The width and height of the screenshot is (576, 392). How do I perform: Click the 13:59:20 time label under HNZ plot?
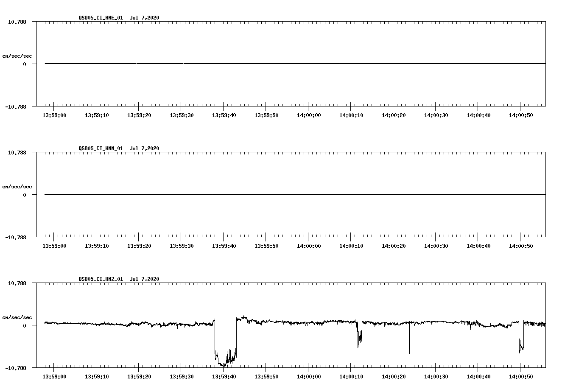point(139,377)
